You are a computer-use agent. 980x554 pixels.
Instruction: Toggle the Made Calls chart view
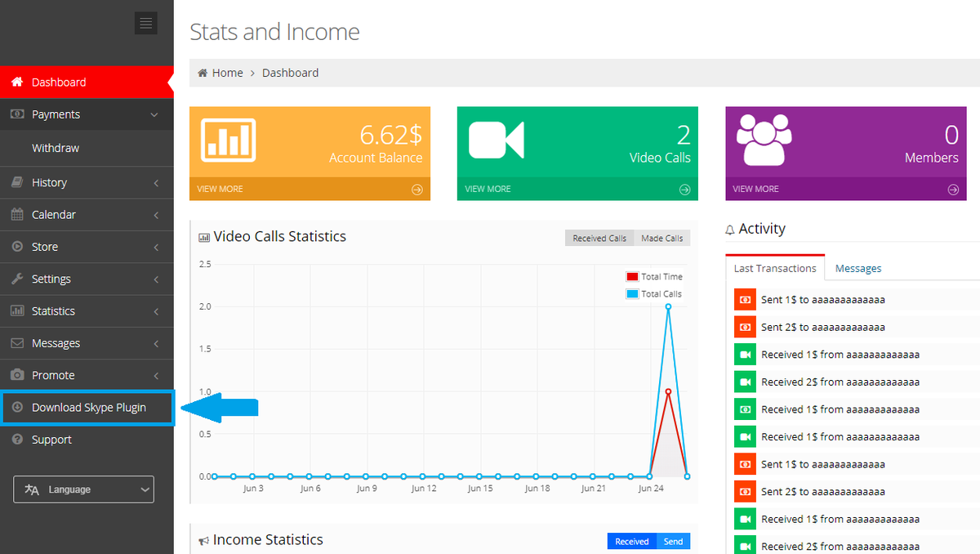(x=662, y=238)
